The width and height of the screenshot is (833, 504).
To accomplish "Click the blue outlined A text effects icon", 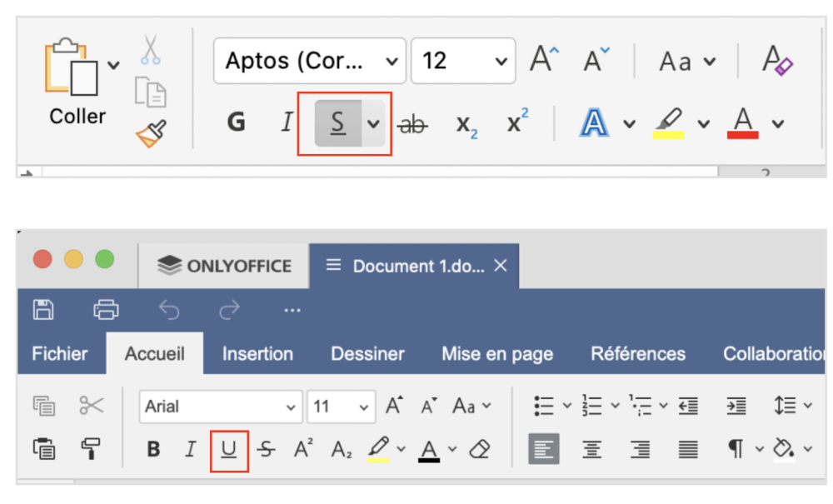I will [594, 123].
